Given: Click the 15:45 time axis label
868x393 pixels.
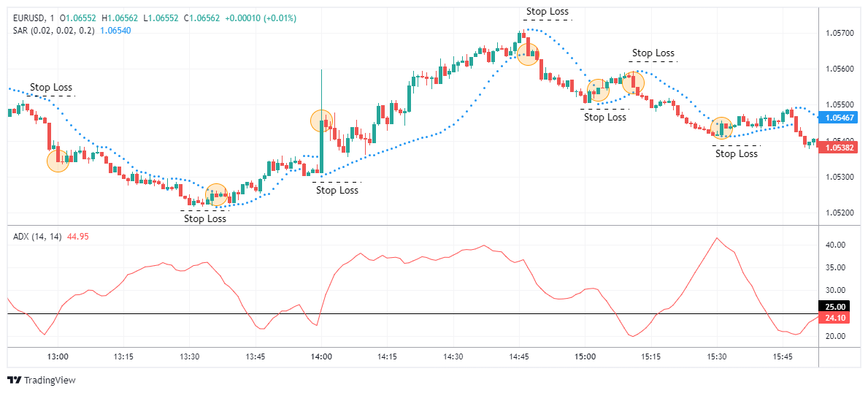Looking at the screenshot, I should click(x=782, y=357).
